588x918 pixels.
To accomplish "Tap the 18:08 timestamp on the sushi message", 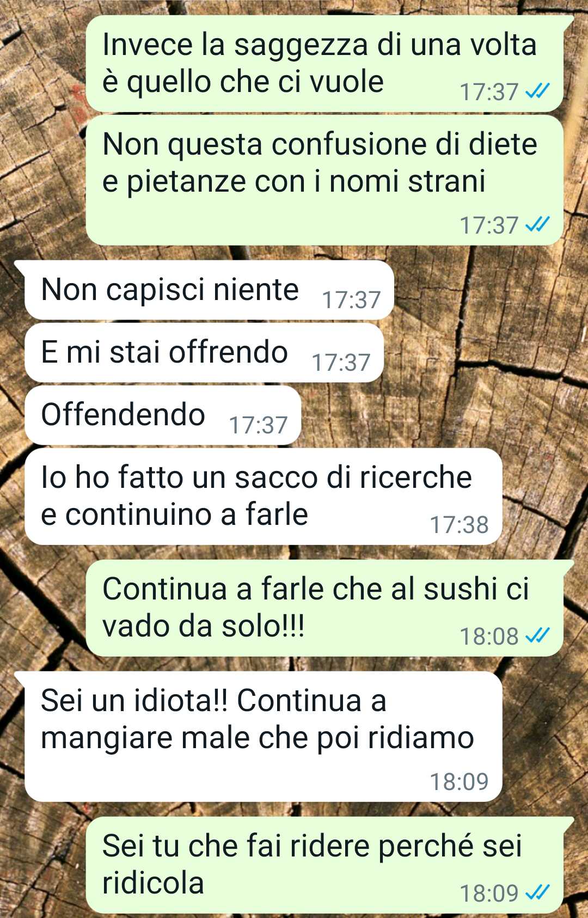I will pyautogui.click(x=489, y=636).
